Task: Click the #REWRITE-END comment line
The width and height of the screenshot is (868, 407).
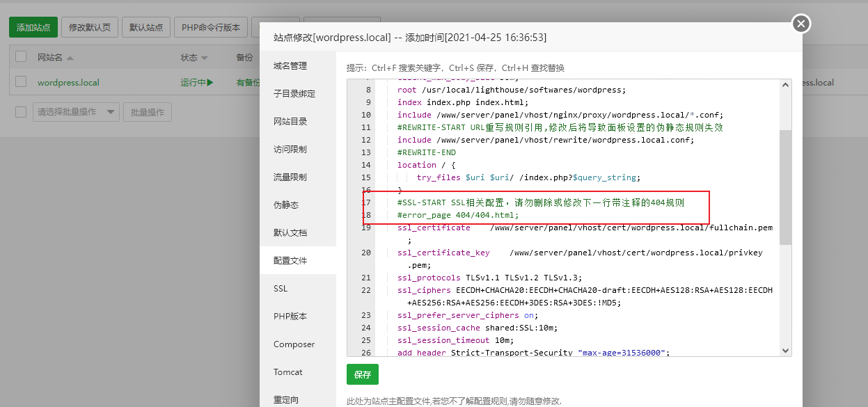Action: (427, 152)
